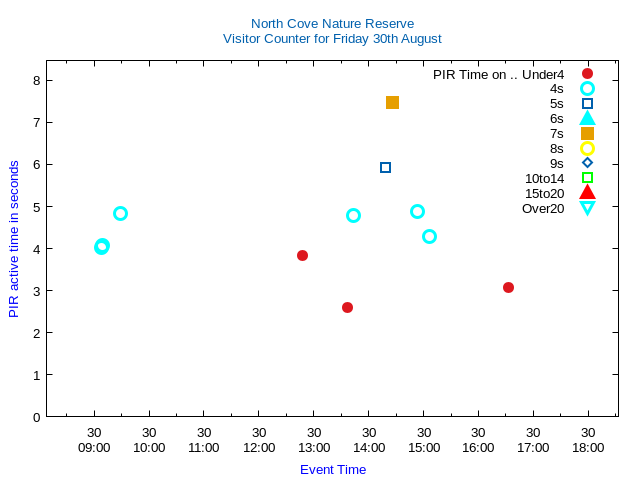The width and height of the screenshot is (640, 480).
Task: Click the 7s orange square legend marker
Action: (x=587, y=134)
